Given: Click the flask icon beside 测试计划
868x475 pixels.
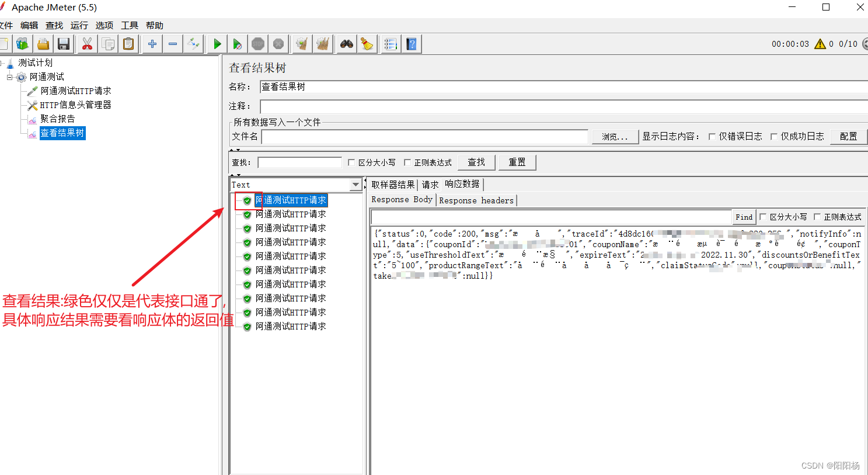Looking at the screenshot, I should point(10,63).
